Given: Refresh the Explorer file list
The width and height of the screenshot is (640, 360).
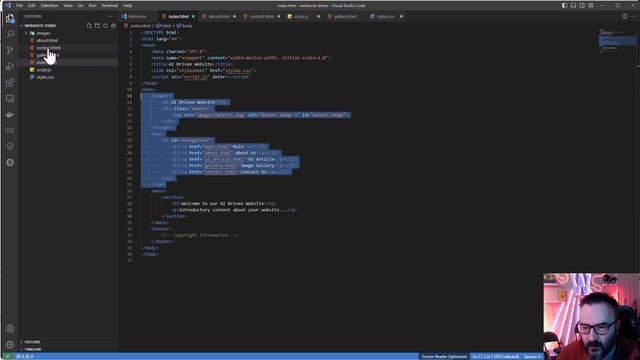Looking at the screenshot, I should (105, 26).
